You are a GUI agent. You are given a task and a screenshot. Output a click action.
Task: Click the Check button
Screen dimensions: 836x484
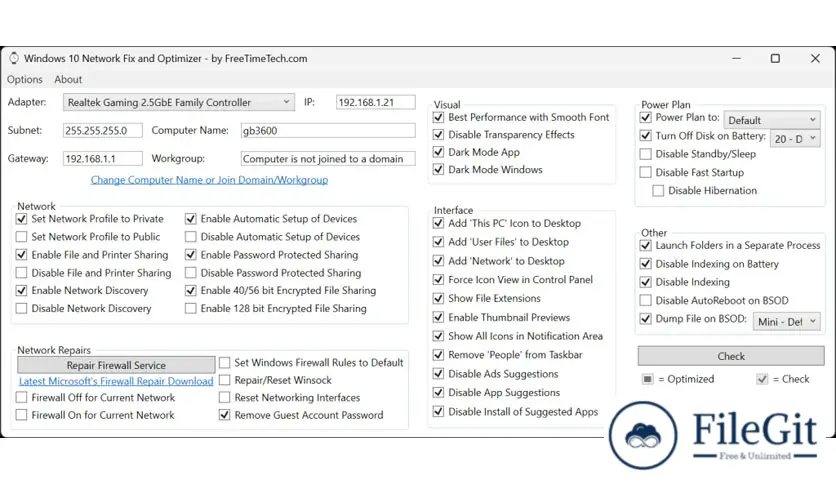731,356
